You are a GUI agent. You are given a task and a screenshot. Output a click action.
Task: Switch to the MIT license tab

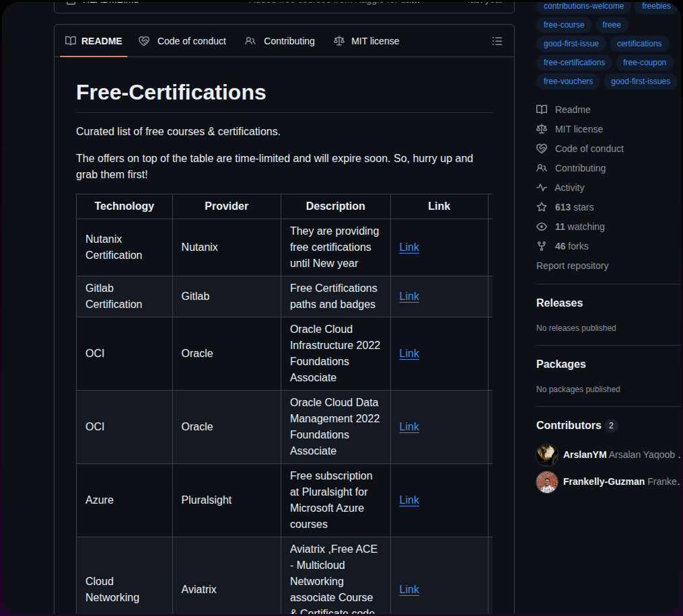coord(366,41)
